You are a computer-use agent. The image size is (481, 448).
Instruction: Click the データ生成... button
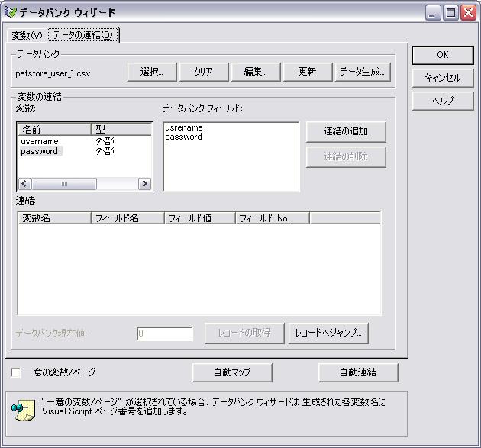[x=363, y=72]
